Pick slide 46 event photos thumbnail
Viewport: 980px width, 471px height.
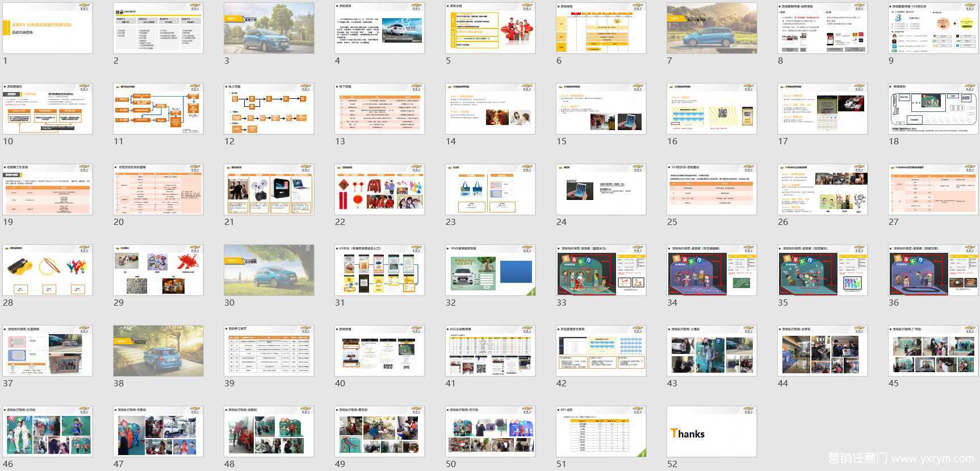pos(48,432)
